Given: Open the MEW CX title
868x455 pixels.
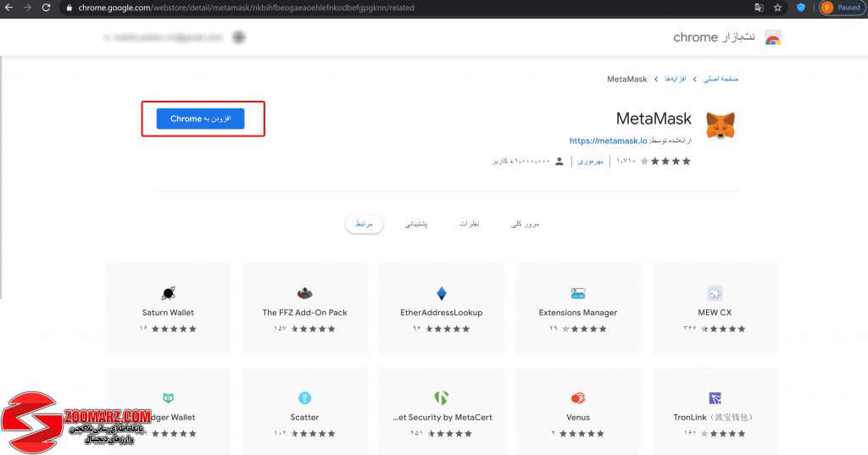Looking at the screenshot, I should tap(715, 312).
